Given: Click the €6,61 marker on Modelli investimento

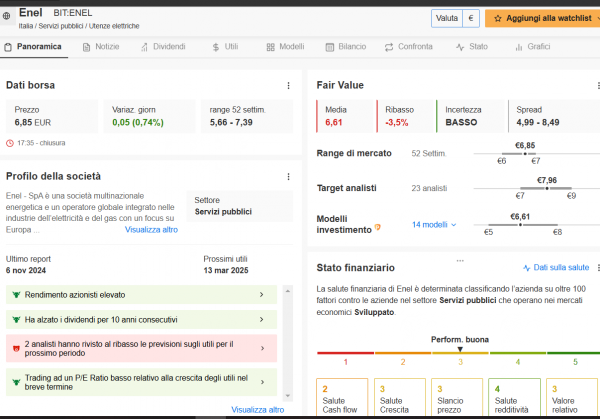Looking at the screenshot, I should tap(520, 225).
